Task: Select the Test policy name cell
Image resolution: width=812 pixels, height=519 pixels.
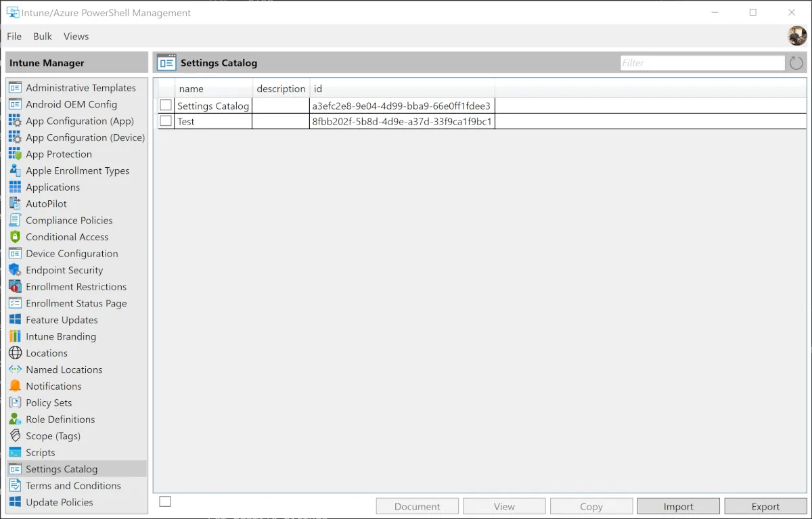Action: pos(213,122)
